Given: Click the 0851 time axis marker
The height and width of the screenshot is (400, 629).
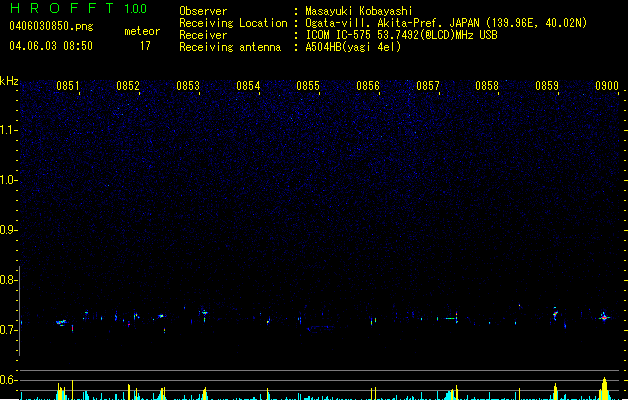Looking at the screenshot, I should tap(67, 86).
